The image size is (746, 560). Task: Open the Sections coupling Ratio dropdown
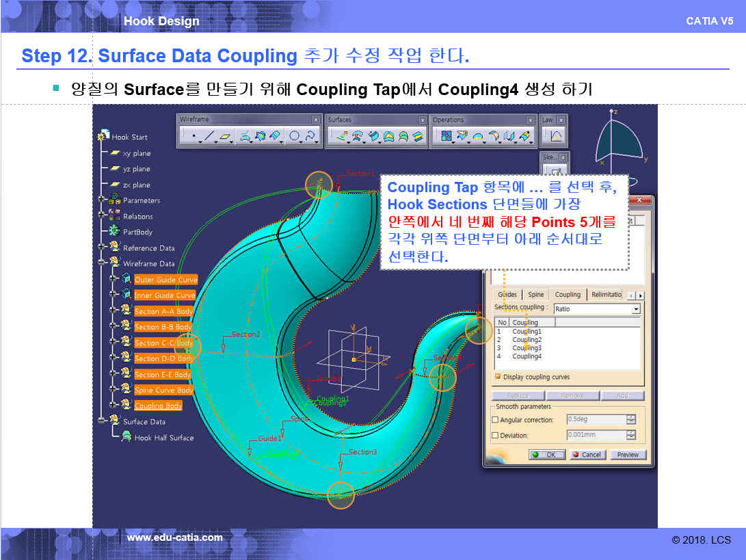click(636, 309)
